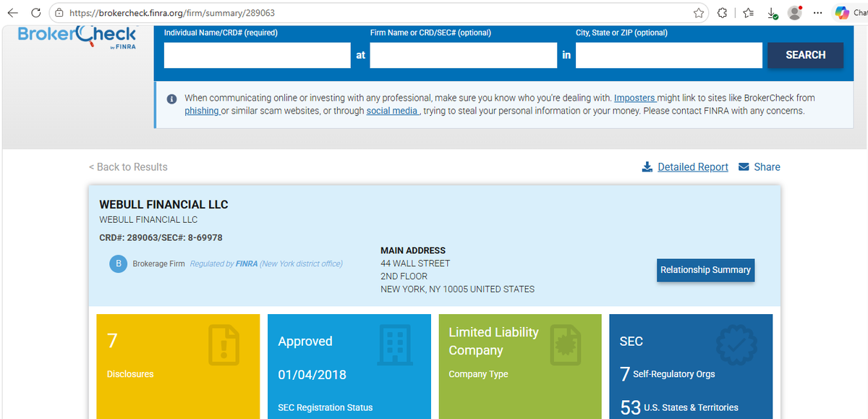
Task: Click the document icon on the Disclosures tile
Action: click(224, 344)
